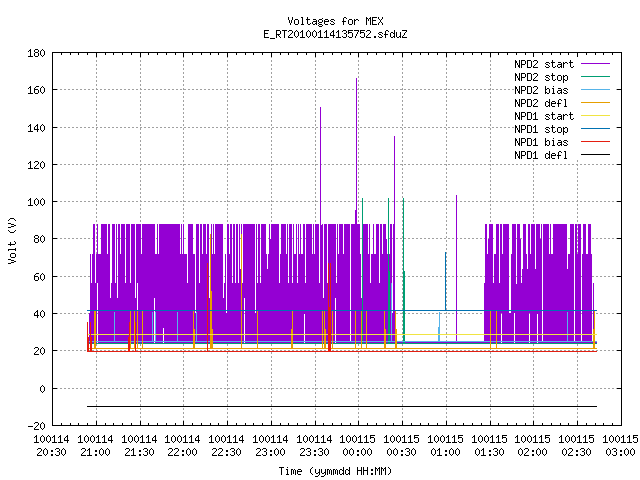Click the 'NPD1 stop' legend label

541,129
